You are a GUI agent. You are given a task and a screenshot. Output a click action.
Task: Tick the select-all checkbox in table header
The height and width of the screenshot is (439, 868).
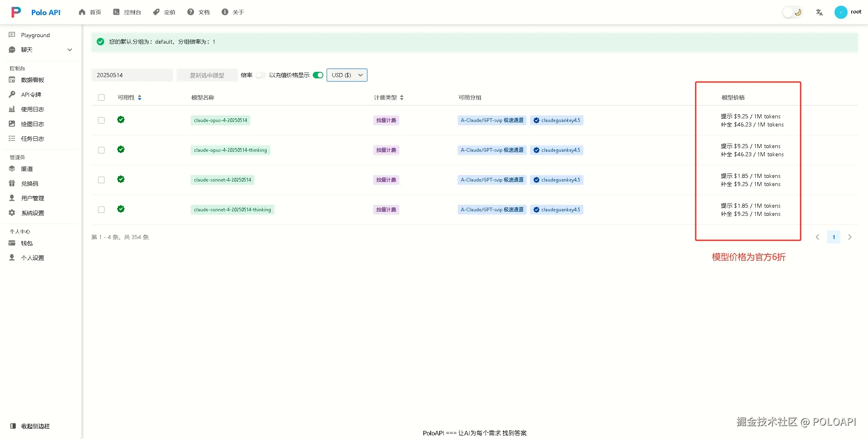coord(101,98)
